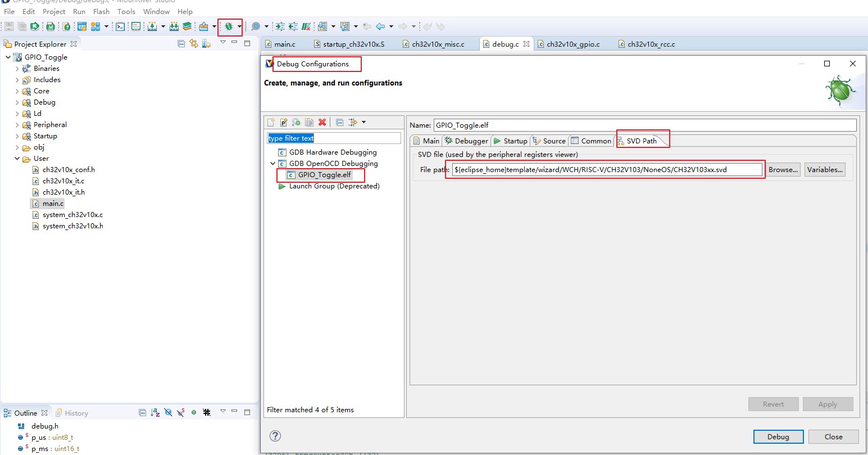Click the stacked books toolbar icon
The height and width of the screenshot is (455, 868).
(187, 26)
